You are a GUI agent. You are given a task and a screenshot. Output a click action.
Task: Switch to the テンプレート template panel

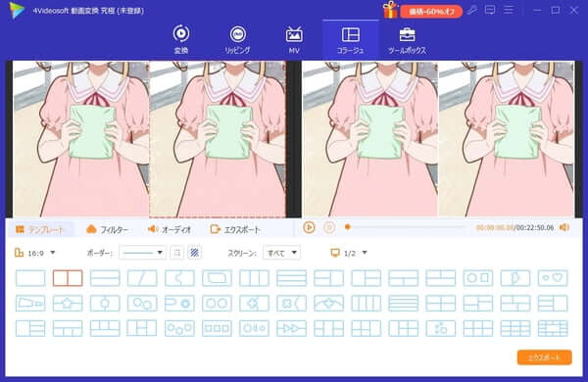(x=40, y=229)
